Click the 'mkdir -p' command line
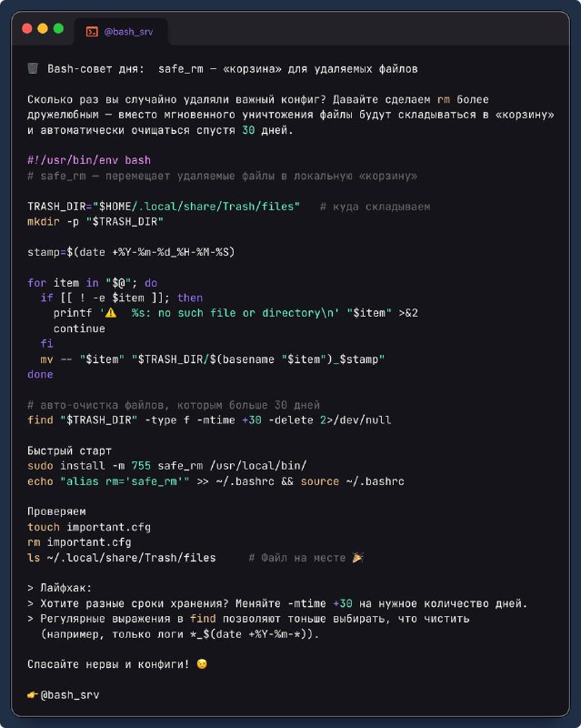This screenshot has width=581, height=728. (x=95, y=221)
